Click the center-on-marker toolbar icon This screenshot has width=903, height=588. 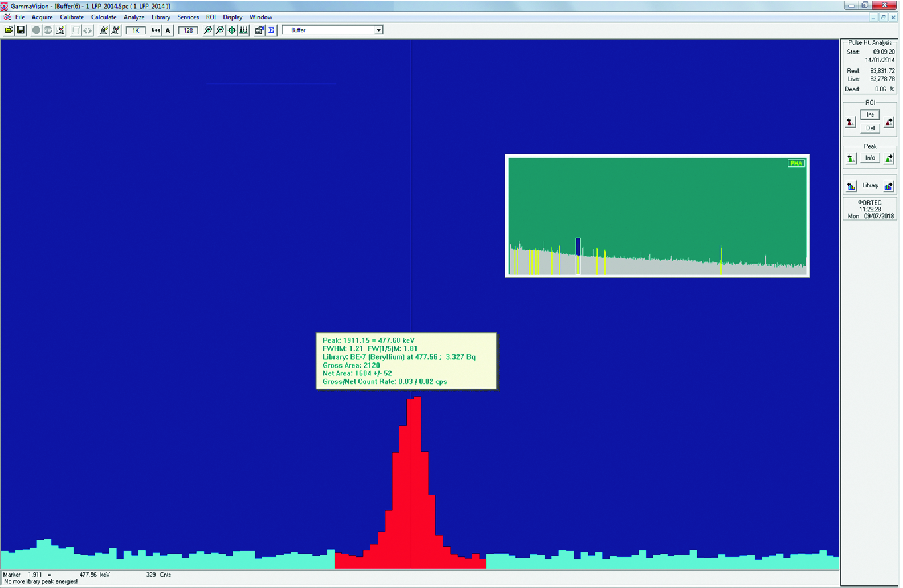(232, 30)
